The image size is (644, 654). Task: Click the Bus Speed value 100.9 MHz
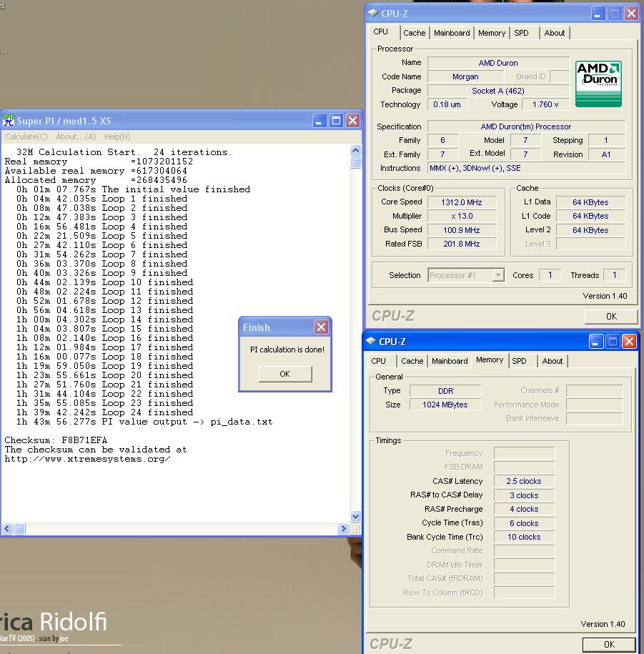(x=462, y=230)
